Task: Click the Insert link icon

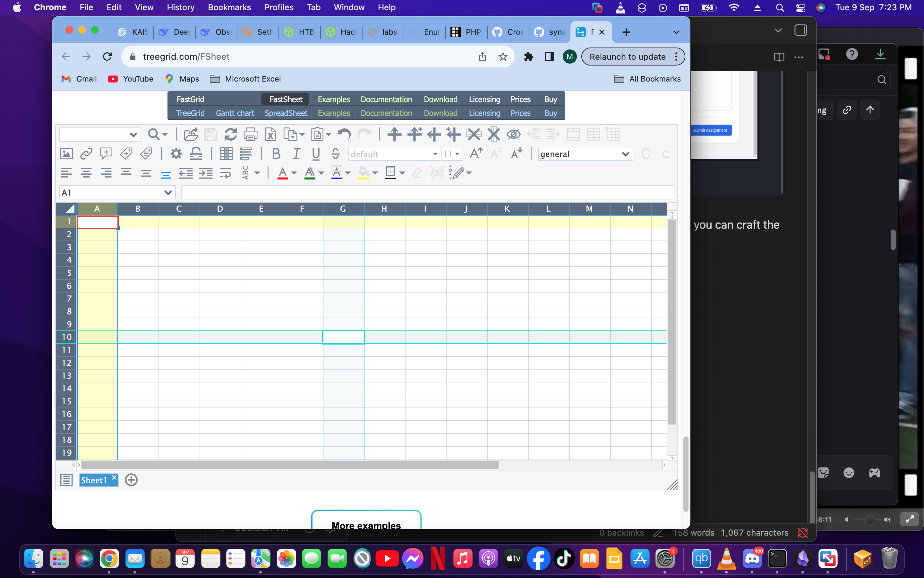Action: coord(86,154)
